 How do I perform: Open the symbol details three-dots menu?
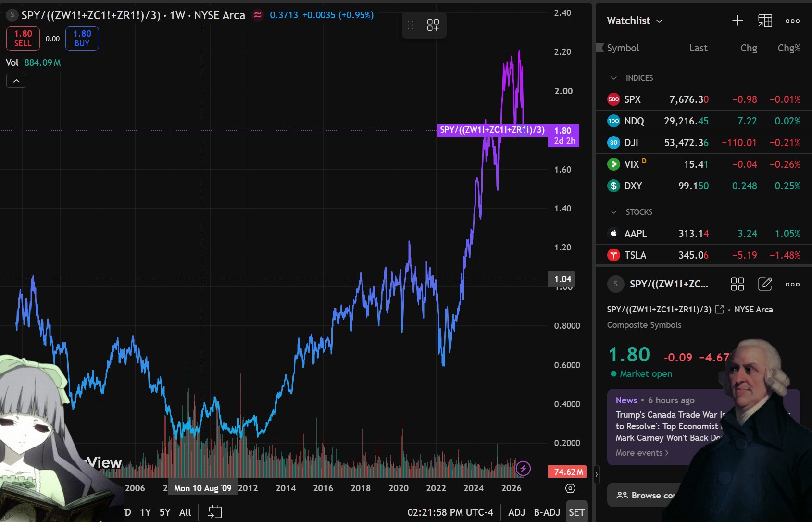point(793,284)
